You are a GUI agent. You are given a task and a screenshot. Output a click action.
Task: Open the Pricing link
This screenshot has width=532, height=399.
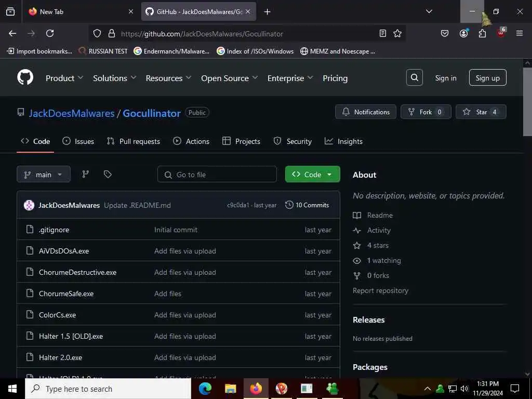(335, 78)
